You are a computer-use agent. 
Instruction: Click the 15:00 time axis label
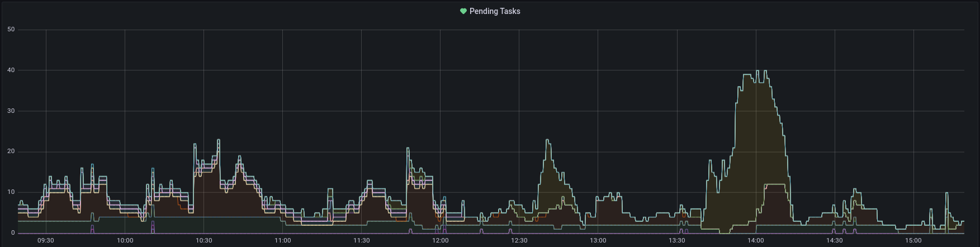click(913, 240)
